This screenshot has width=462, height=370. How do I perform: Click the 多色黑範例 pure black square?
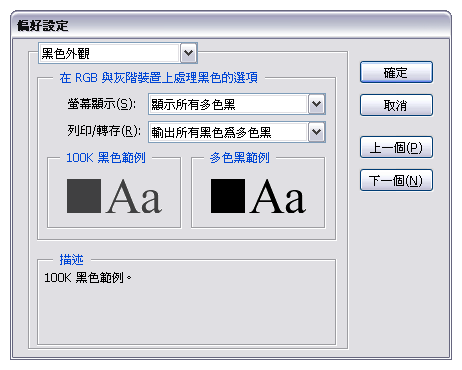(228, 196)
